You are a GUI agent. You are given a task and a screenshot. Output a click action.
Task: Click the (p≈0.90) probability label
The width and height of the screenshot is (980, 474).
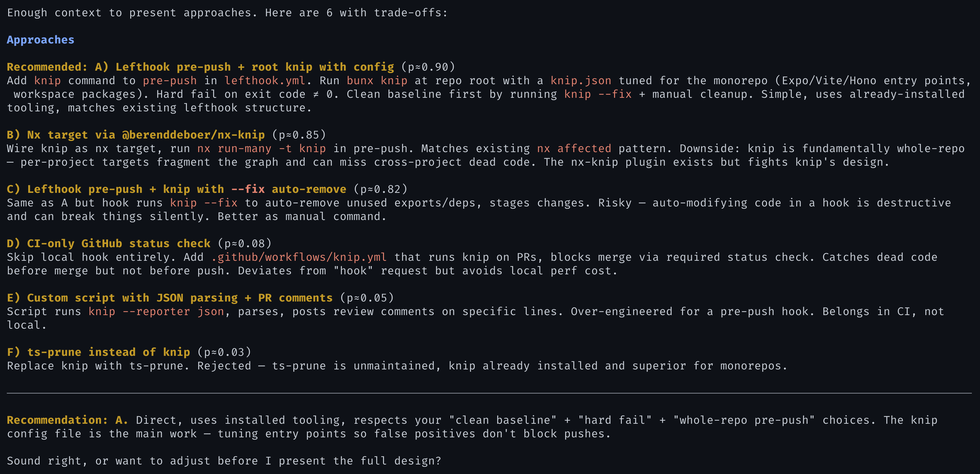(x=428, y=67)
